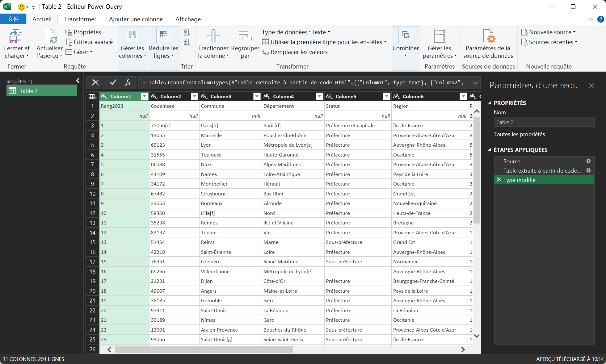Switch to the Accueil tab
The width and height of the screenshot is (606, 364).
click(42, 19)
